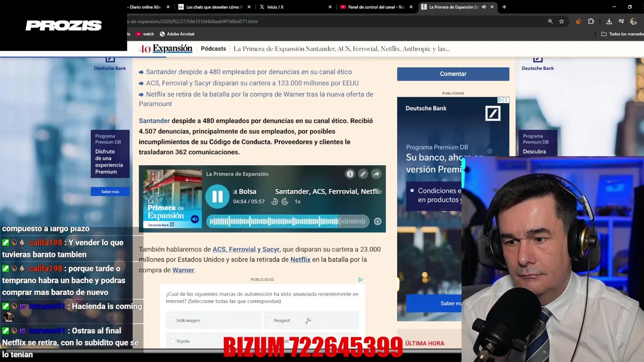Screen dimensions: 644x362
Task: Open the Netflix se retira de la batalla bullet
Action: 256,99
